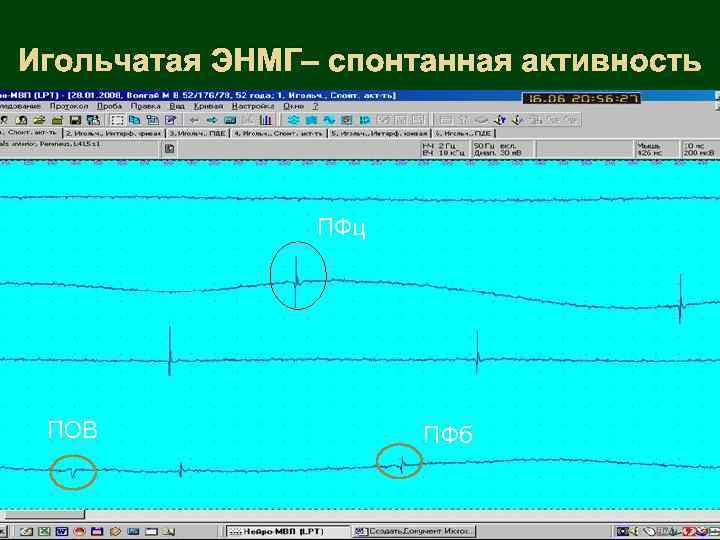The height and width of the screenshot is (540, 720).
Task: Switch to tab 5 Игольч. Интерф. кривая
Action: 379,133
